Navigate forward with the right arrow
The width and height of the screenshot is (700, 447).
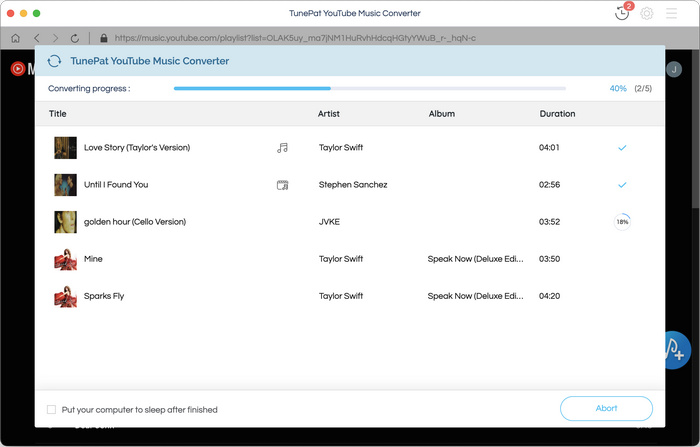point(55,38)
